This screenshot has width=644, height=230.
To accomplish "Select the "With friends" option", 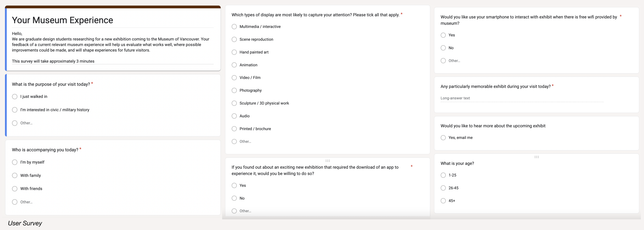I will click(15, 189).
